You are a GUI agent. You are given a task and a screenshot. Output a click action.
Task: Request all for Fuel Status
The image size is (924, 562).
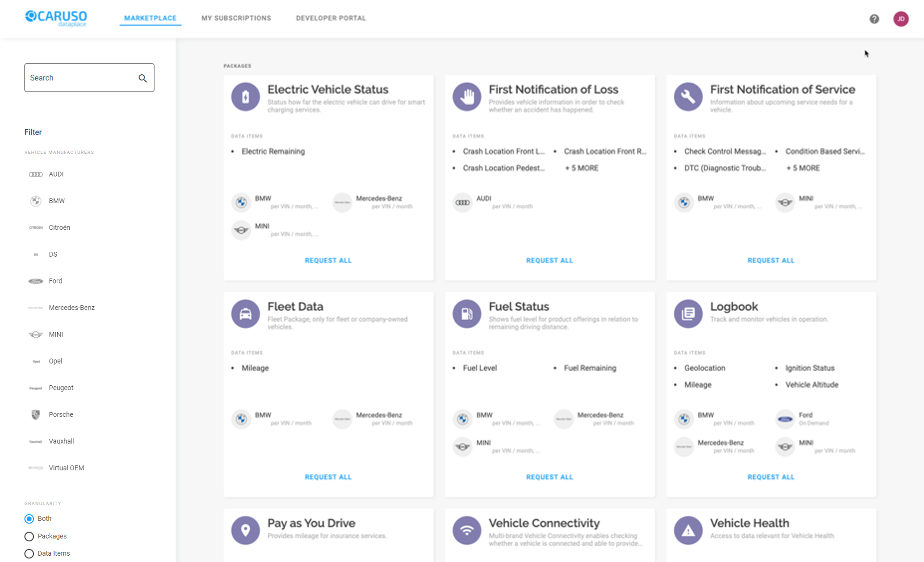[549, 477]
